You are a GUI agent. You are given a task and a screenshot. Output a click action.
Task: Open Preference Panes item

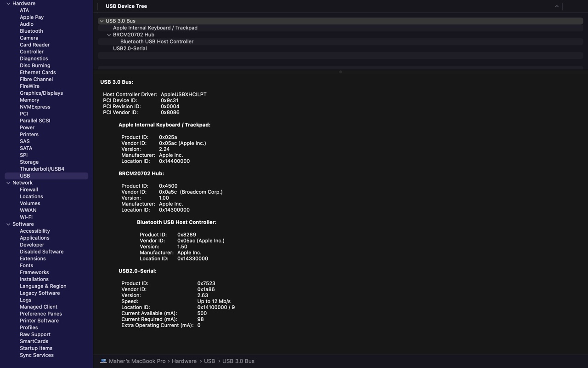(x=41, y=314)
